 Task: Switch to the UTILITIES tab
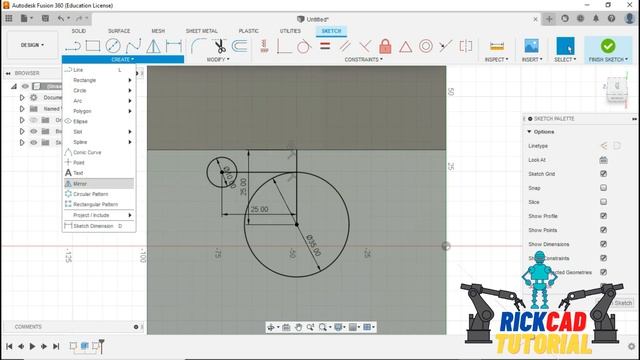point(290,31)
